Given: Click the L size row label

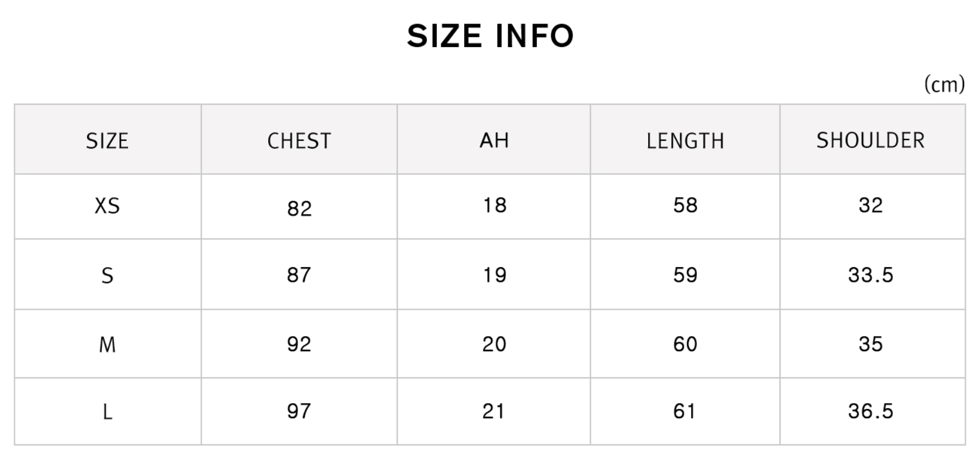Looking at the screenshot, I should point(107,412).
